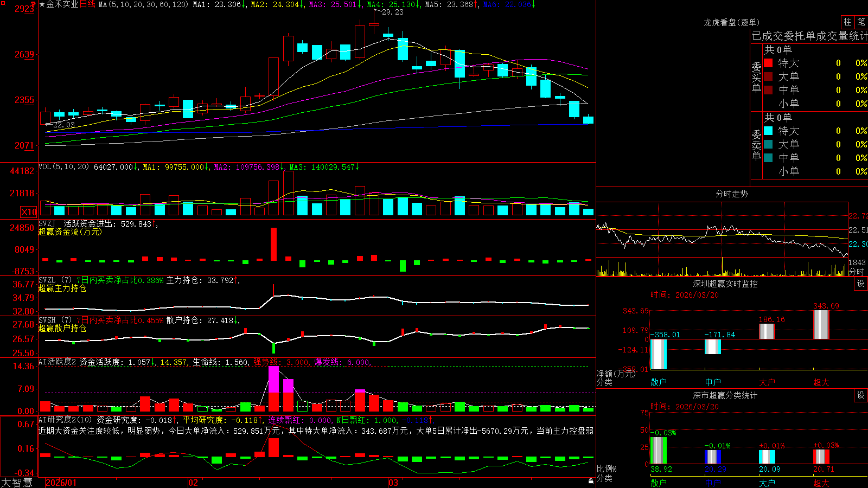Screen dimensions: 868x488
Task: Click the 已成交委托单成交量统计 header
Action: point(809,36)
